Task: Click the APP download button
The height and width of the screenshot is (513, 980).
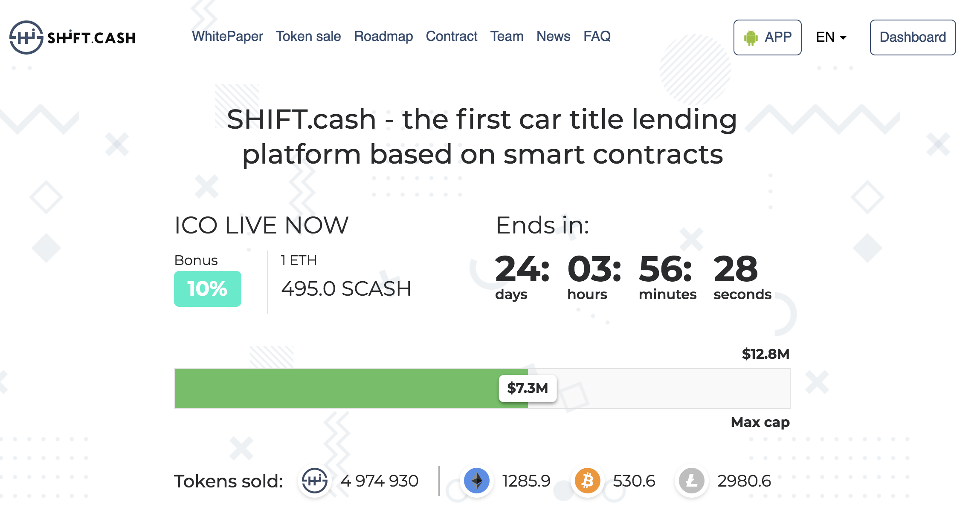Action: pyautogui.click(x=767, y=37)
